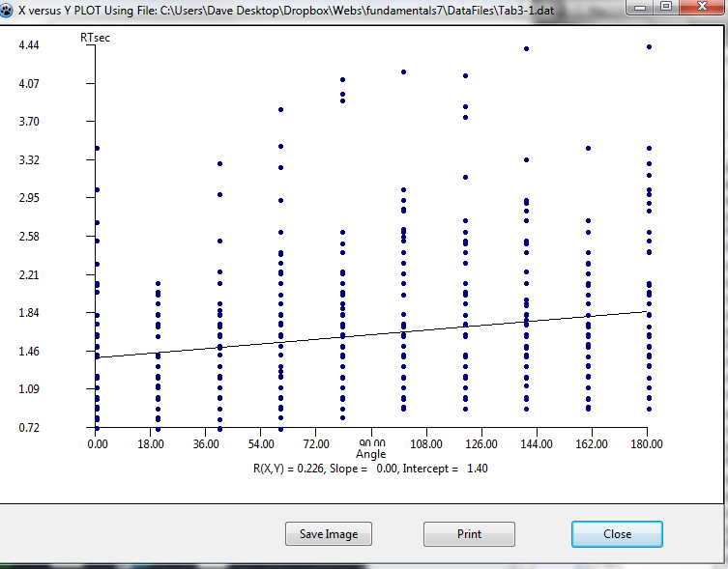Click the 0.72 y-axis tick label
728x569 pixels.
tap(28, 427)
